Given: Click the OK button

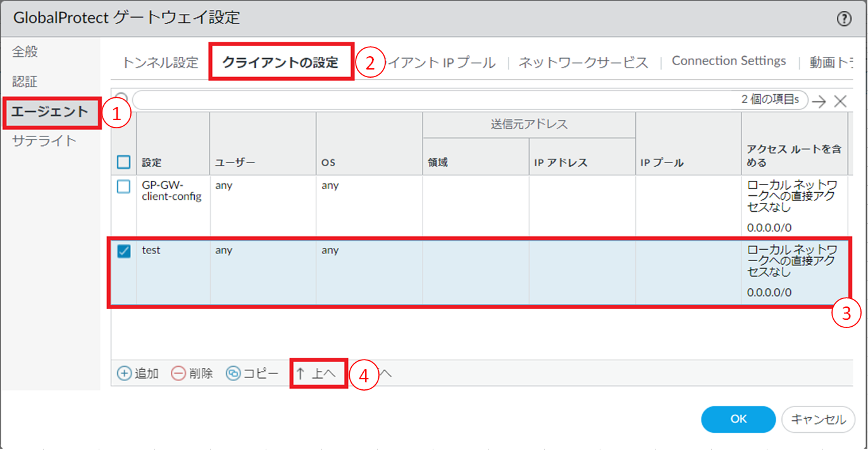Looking at the screenshot, I should click(x=738, y=418).
